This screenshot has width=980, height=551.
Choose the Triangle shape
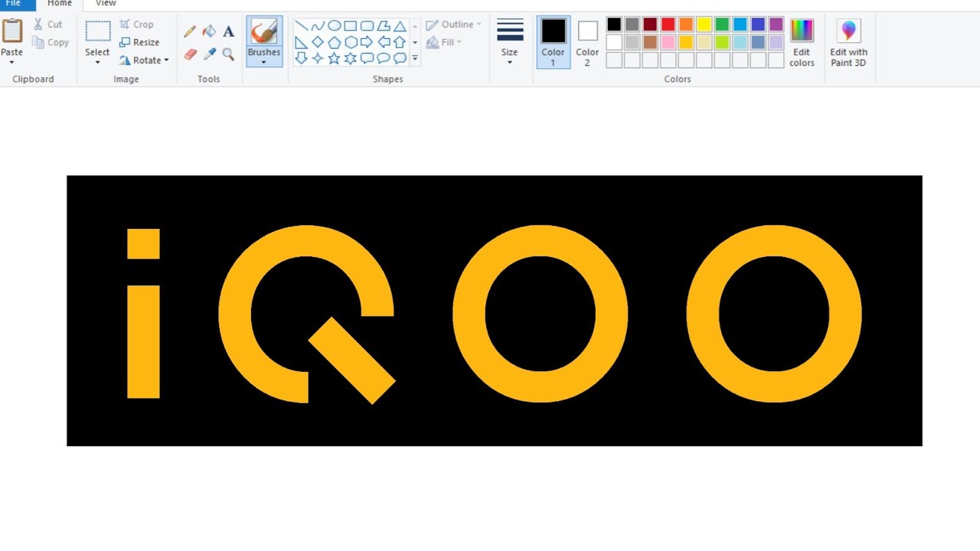400,25
